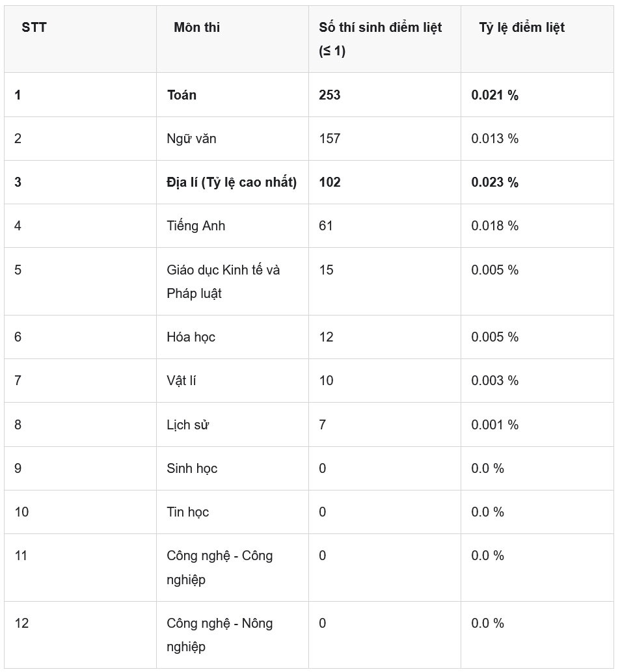Select Công nghệ - Công nghiệp cell
The image size is (620, 672).
[x=232, y=567]
